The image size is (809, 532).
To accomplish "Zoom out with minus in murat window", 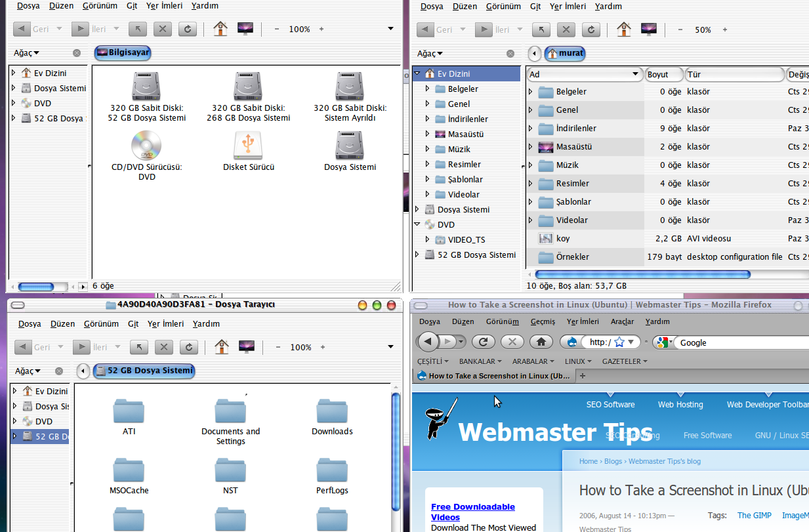I will (680, 30).
